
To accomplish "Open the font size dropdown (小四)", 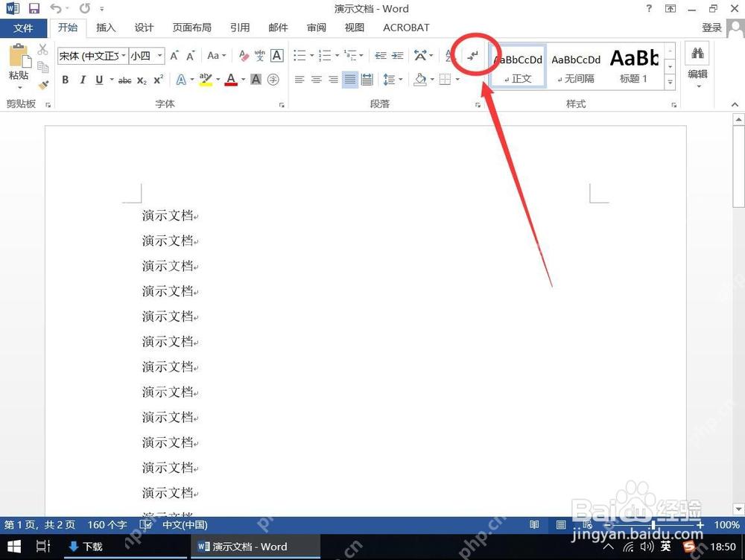I will (x=159, y=56).
